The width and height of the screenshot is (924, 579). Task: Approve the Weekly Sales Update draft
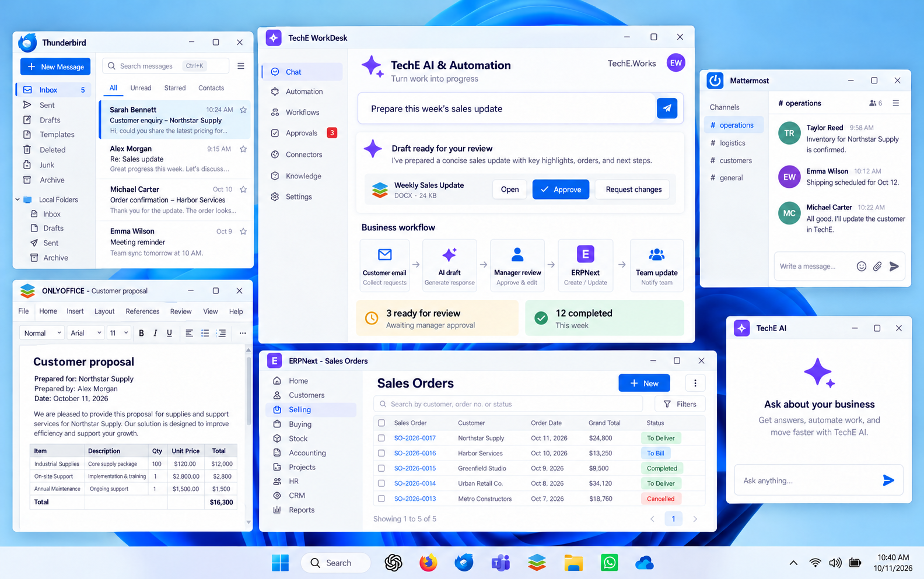[x=561, y=190]
